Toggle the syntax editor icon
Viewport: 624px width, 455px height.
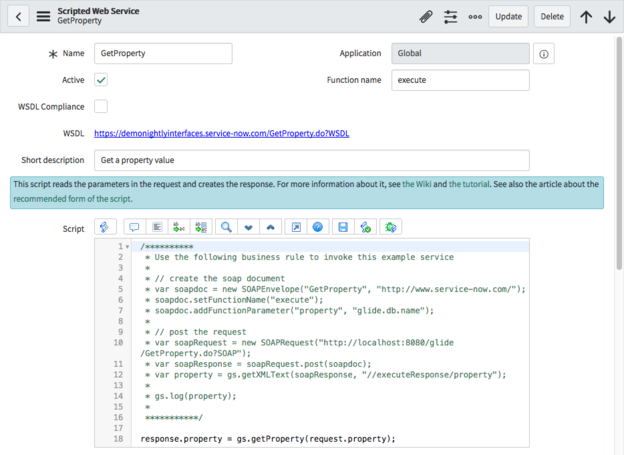click(105, 227)
